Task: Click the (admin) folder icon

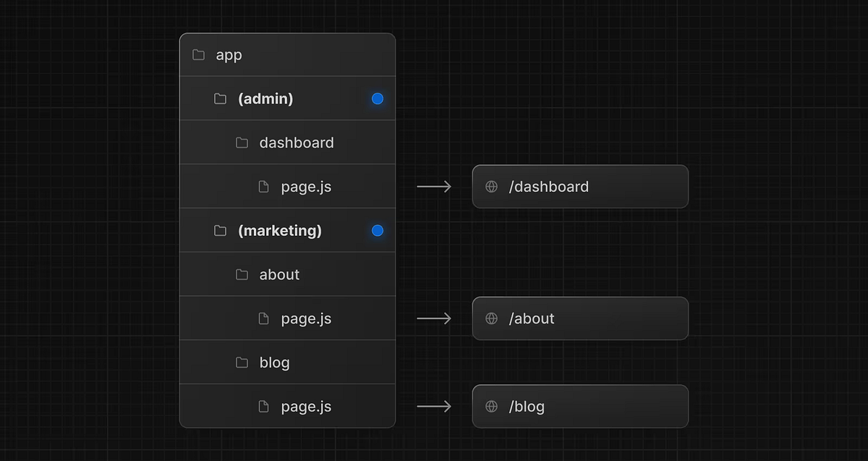Action: click(x=220, y=98)
